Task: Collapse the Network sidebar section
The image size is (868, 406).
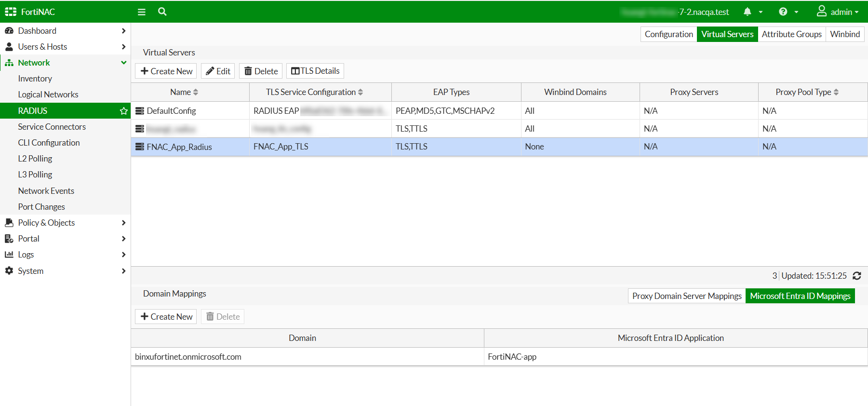Action: [x=123, y=63]
